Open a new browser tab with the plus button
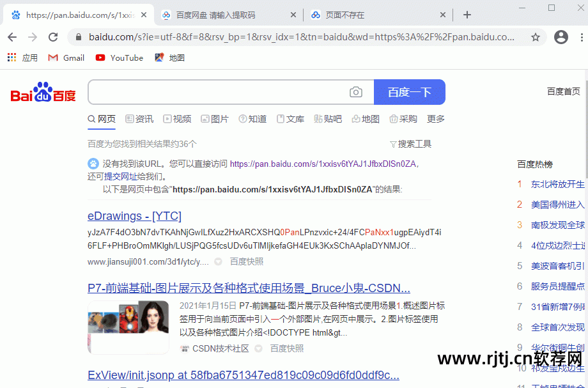Screen dimensions: 588x388 pos(467,14)
